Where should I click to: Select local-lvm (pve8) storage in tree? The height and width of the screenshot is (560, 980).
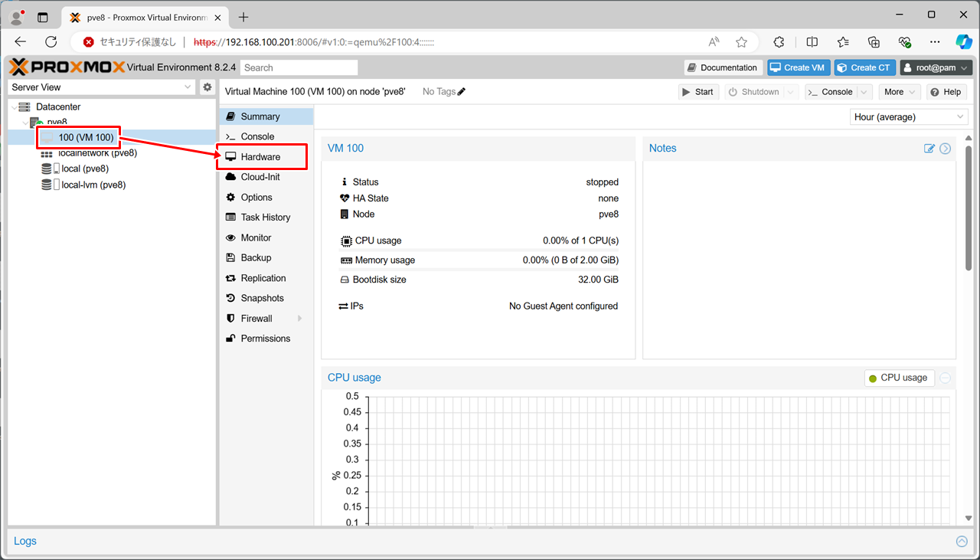tap(93, 185)
